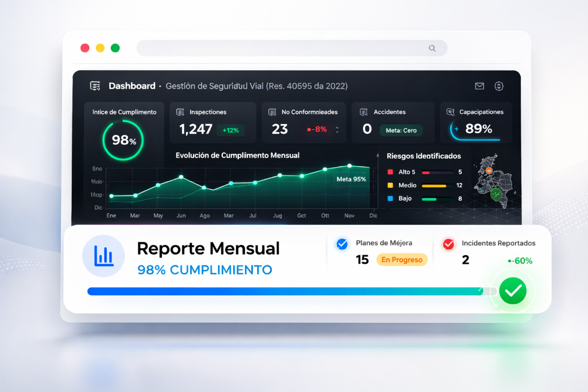Expand the arrow above the Riesgos panel
Image resolution: width=588 pixels, height=392 pixels.
pyautogui.click(x=378, y=155)
